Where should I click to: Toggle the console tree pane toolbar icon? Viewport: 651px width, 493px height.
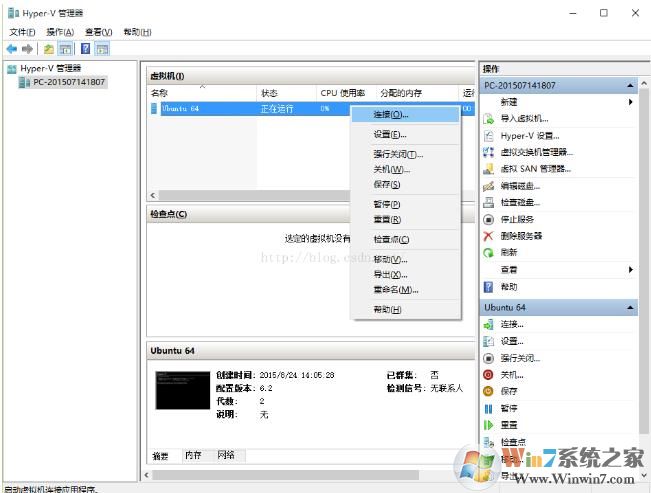(x=65, y=49)
